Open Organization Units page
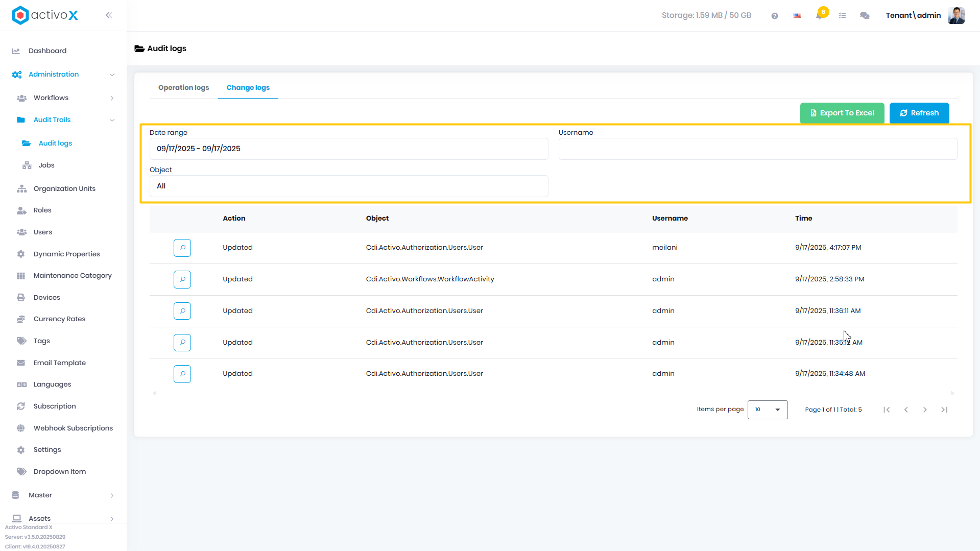980x551 pixels. [63, 188]
